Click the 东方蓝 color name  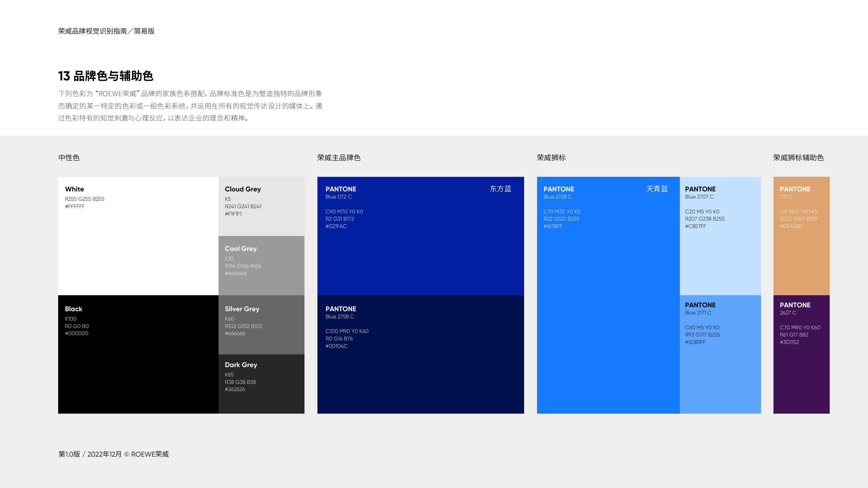500,189
